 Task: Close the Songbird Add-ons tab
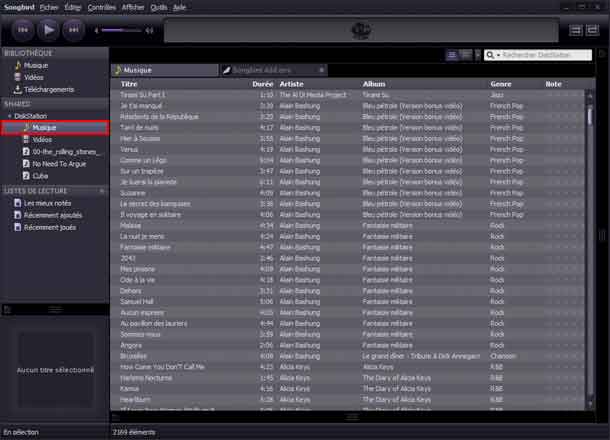[322, 70]
